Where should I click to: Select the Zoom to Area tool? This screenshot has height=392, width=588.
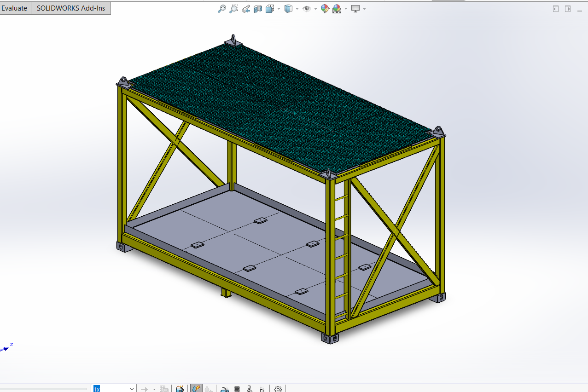(234, 9)
